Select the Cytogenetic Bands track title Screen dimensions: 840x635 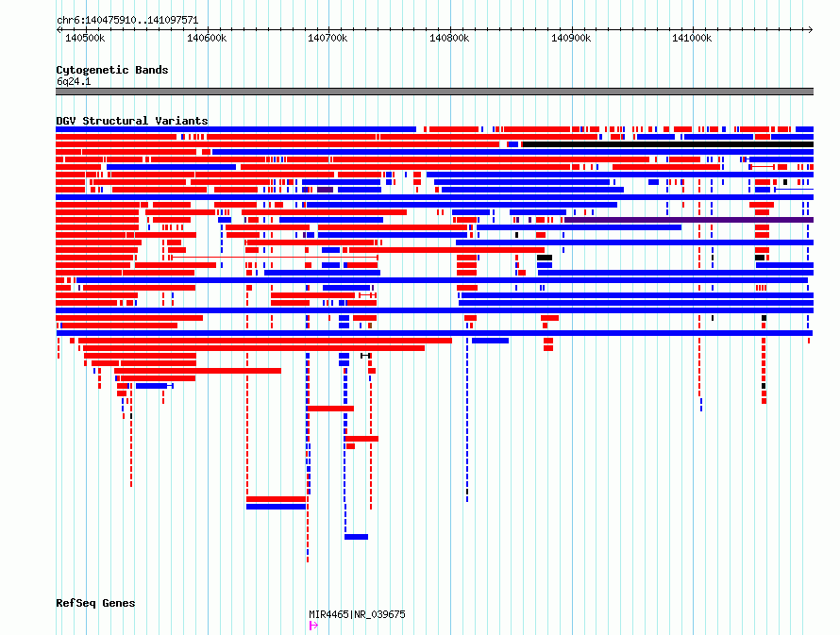coord(112,70)
